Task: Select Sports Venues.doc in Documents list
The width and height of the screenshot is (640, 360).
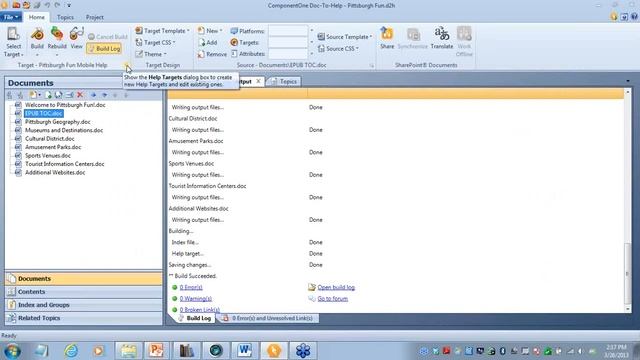Action: (48, 156)
